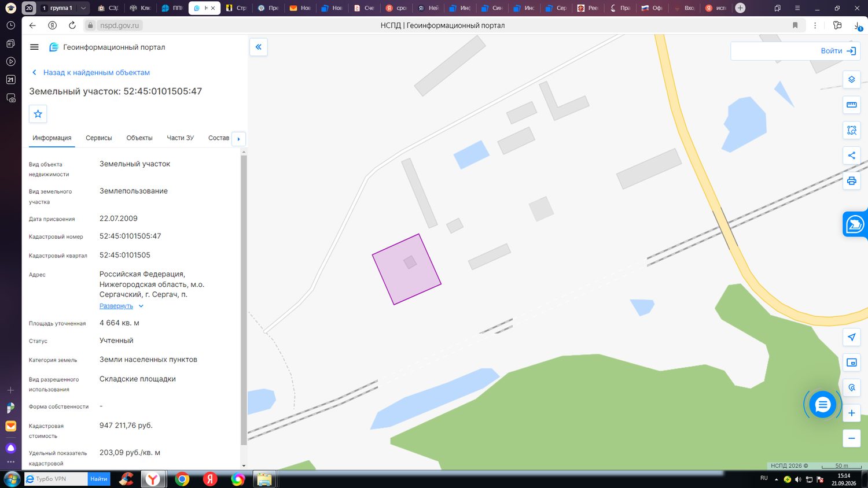Share the current map view
This screenshot has width=868, height=488.
(x=851, y=156)
